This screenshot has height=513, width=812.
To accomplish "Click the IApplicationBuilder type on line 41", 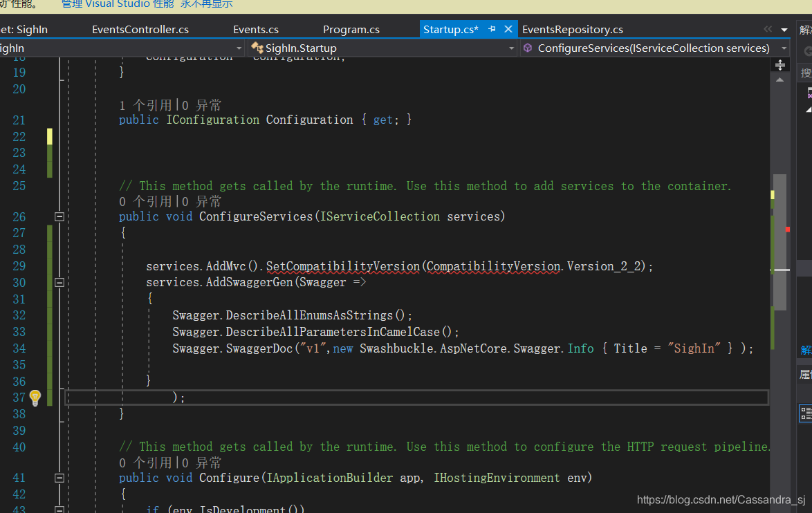I will pyautogui.click(x=329, y=478).
